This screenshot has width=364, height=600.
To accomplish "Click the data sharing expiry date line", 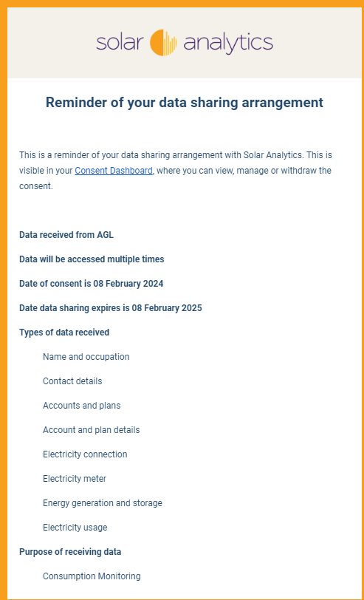I will pyautogui.click(x=111, y=308).
